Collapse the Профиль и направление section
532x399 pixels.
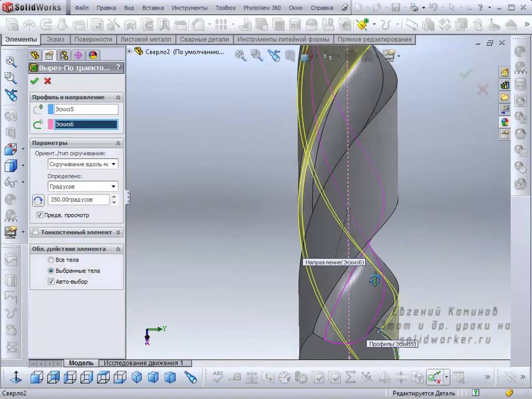(x=118, y=98)
